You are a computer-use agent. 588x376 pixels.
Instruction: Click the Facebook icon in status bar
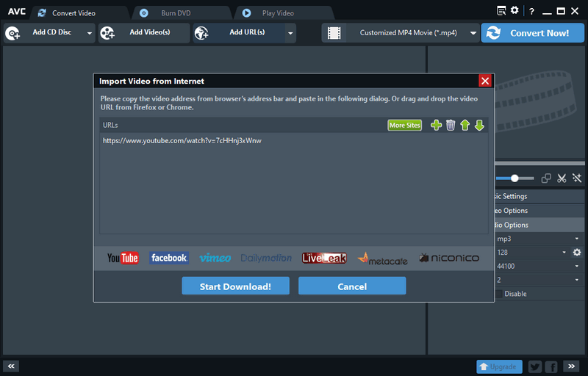tap(552, 366)
